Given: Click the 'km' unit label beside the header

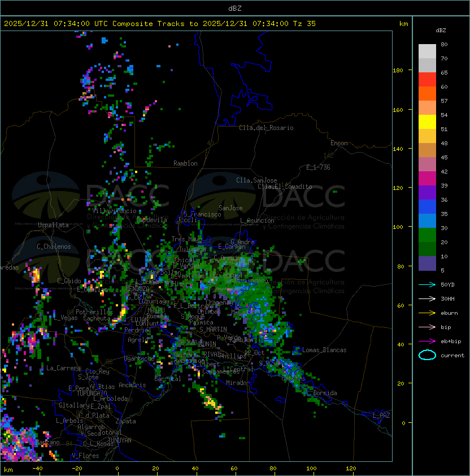Looking at the screenshot, I should 403,24.
